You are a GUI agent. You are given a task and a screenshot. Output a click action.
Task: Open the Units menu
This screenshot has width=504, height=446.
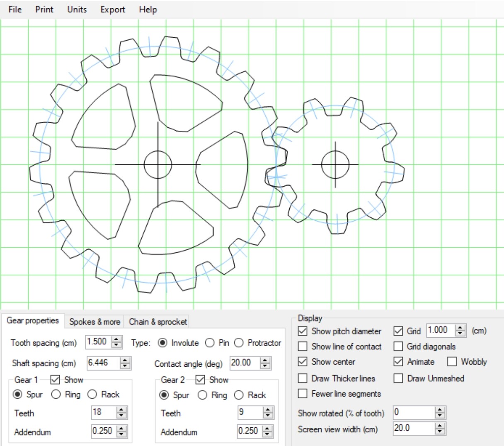click(77, 9)
